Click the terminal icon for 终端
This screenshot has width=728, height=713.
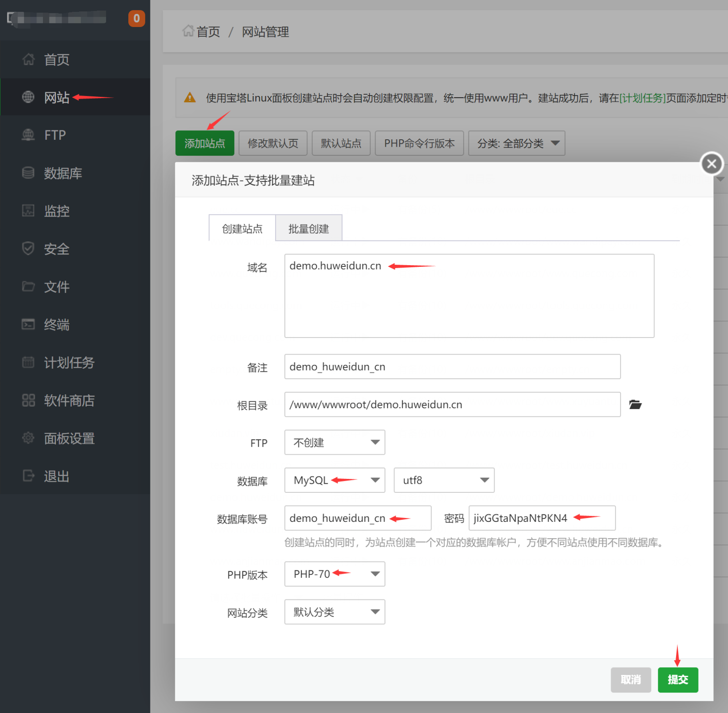point(28,324)
